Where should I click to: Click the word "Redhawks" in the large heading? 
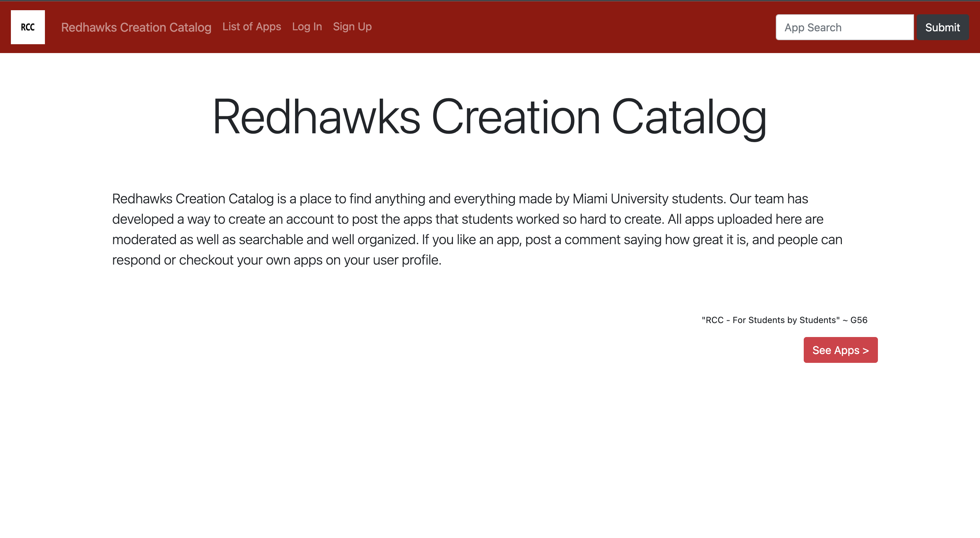(316, 117)
